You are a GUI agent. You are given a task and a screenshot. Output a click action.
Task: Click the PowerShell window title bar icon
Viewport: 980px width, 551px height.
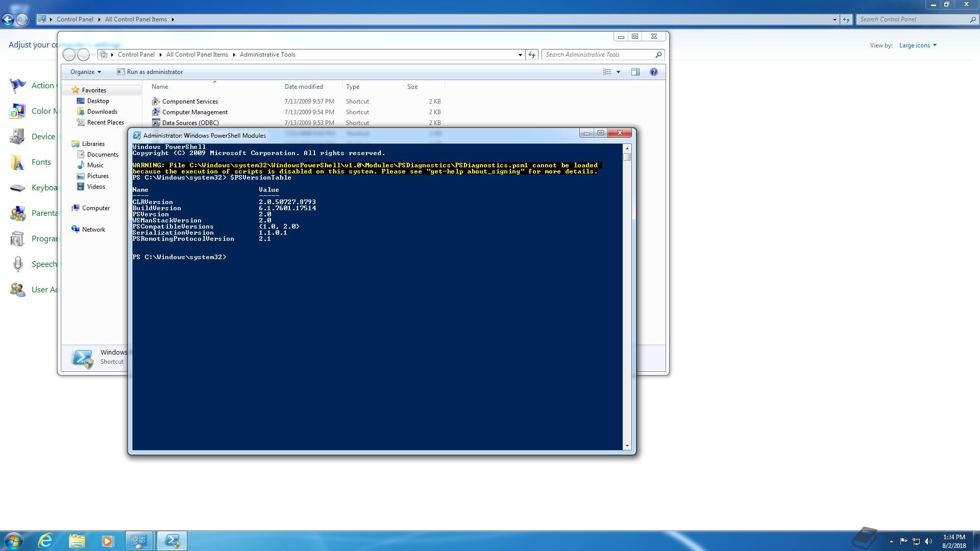(x=137, y=136)
